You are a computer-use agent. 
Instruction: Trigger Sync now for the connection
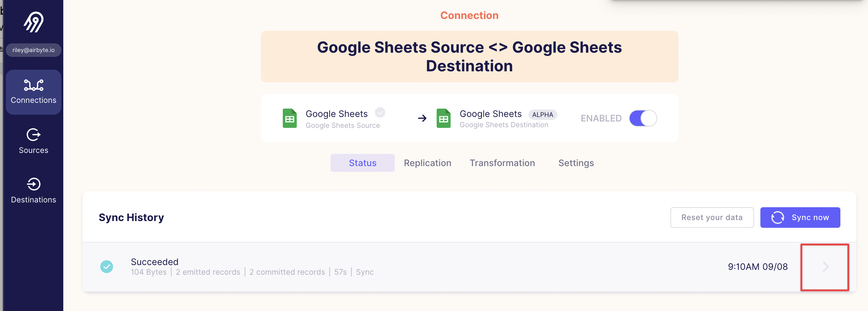coord(801,217)
